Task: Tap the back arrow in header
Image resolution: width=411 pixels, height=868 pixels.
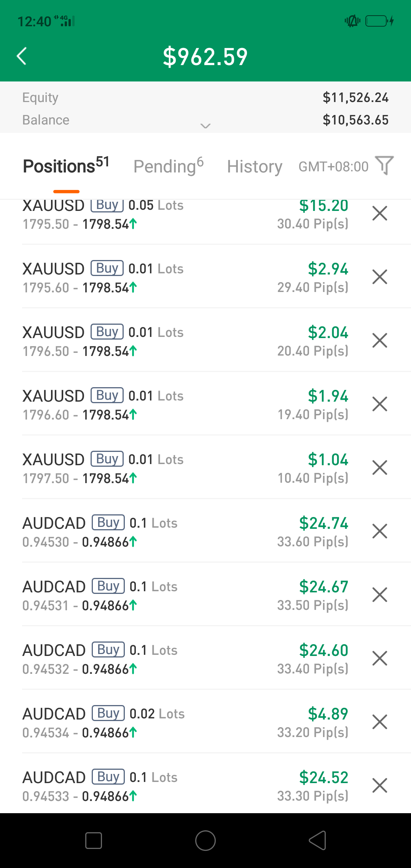Action: click(x=22, y=56)
